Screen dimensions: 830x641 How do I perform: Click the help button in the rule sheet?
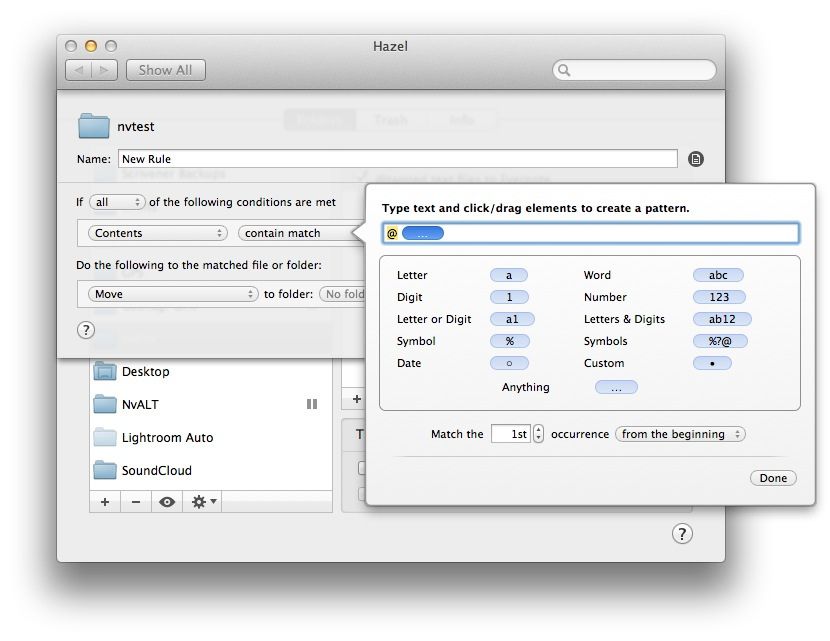pyautogui.click(x=86, y=330)
